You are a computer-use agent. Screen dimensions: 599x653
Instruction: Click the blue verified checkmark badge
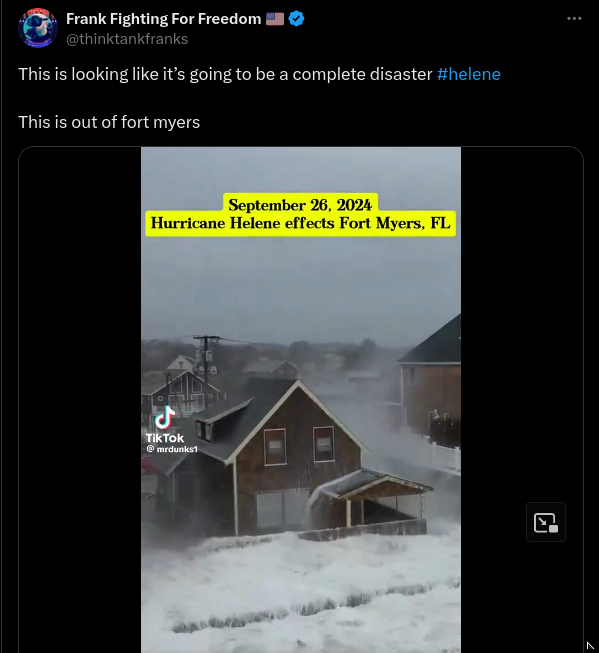(x=296, y=19)
